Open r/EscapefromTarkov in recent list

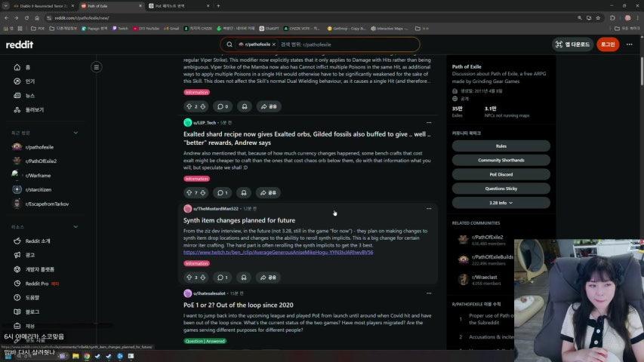pos(45,204)
